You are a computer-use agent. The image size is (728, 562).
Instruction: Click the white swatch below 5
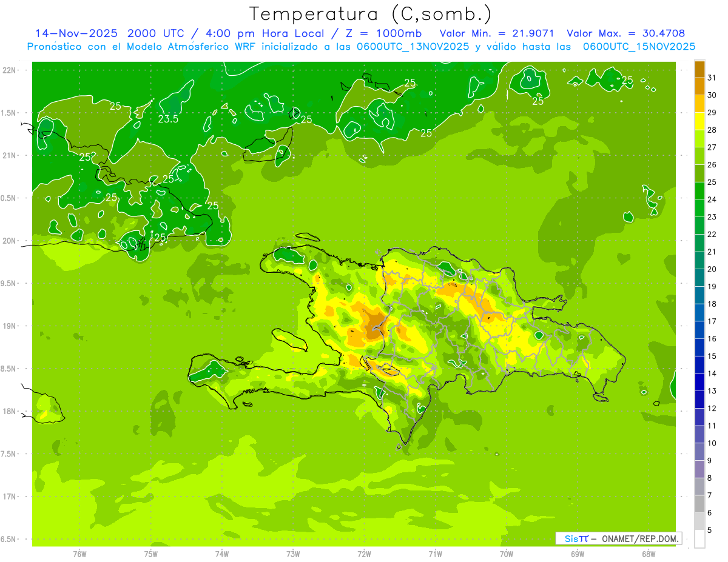[x=699, y=538]
